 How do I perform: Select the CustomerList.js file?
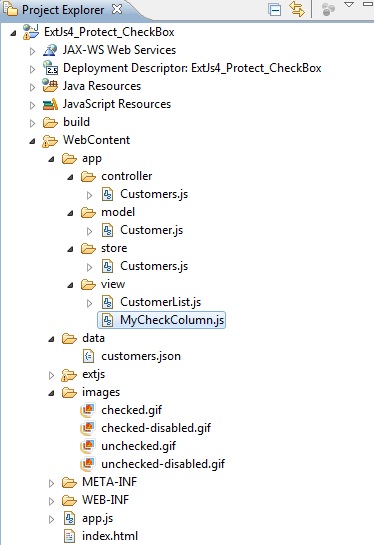click(161, 302)
